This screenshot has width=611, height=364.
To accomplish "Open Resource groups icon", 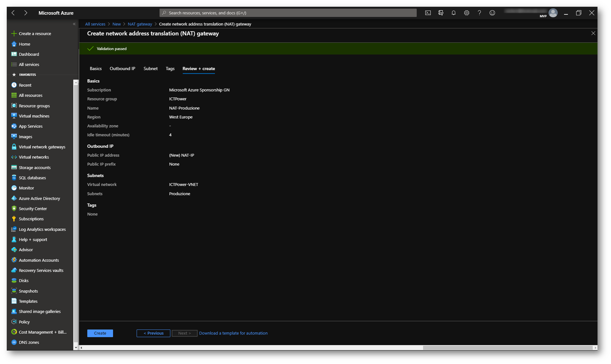I will tap(14, 106).
